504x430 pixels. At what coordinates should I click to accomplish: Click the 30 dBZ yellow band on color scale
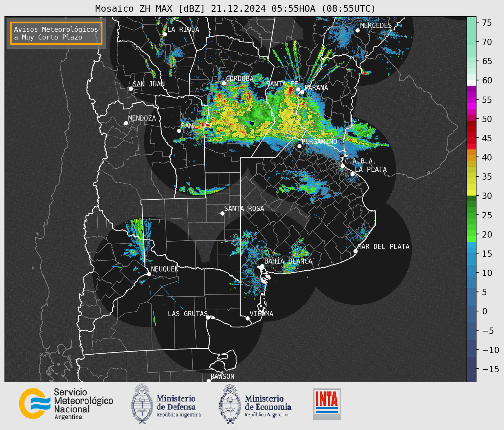tap(471, 193)
